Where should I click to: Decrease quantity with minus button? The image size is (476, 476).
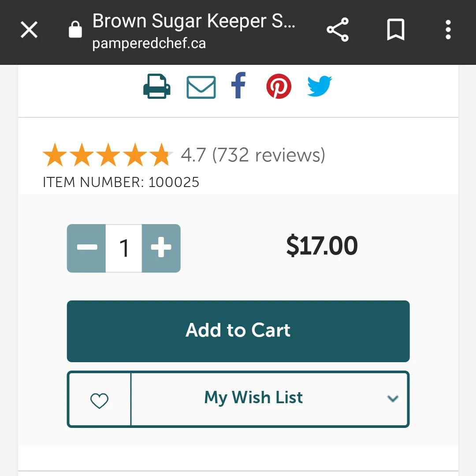[86, 248]
